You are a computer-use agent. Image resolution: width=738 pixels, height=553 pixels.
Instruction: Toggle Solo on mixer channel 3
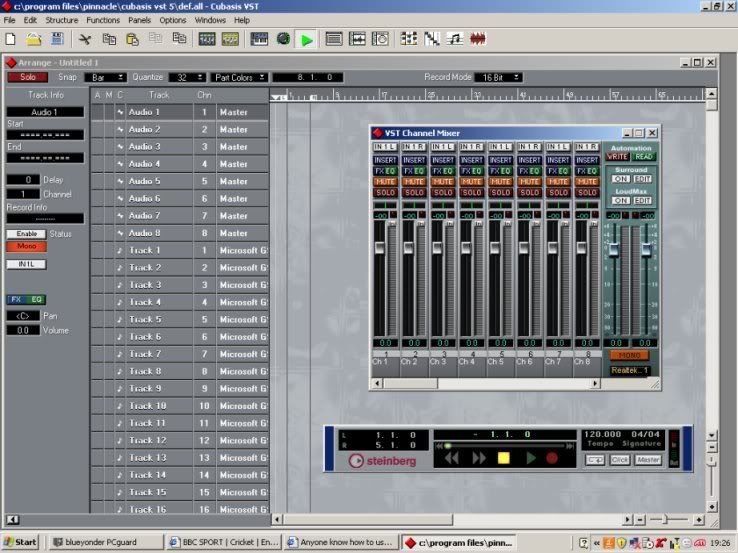(443, 192)
